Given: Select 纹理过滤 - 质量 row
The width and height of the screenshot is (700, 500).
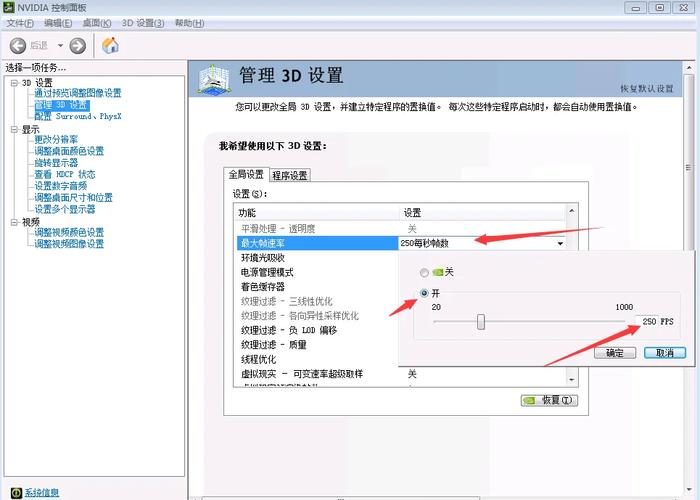Looking at the screenshot, I should click(317, 345).
